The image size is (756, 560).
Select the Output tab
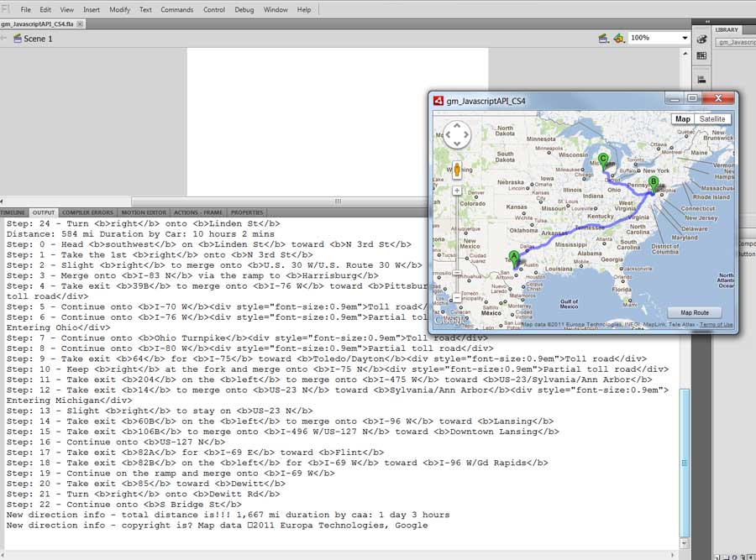(44, 212)
